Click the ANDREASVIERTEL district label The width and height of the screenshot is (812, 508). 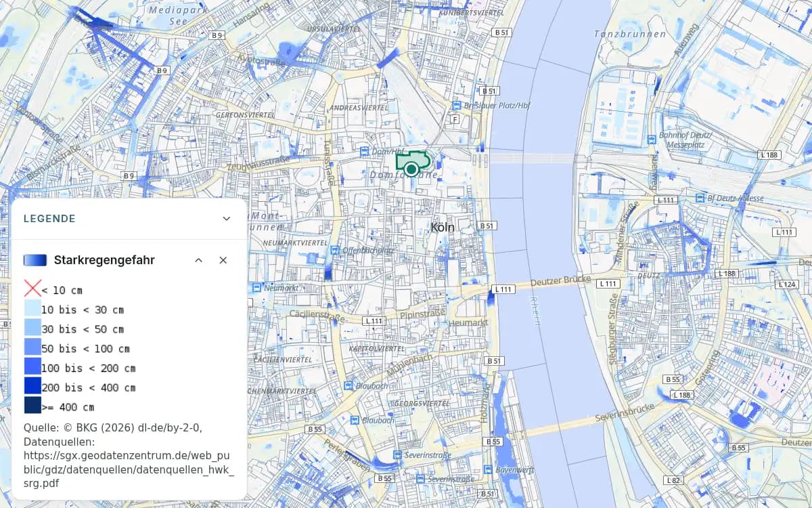(359, 108)
